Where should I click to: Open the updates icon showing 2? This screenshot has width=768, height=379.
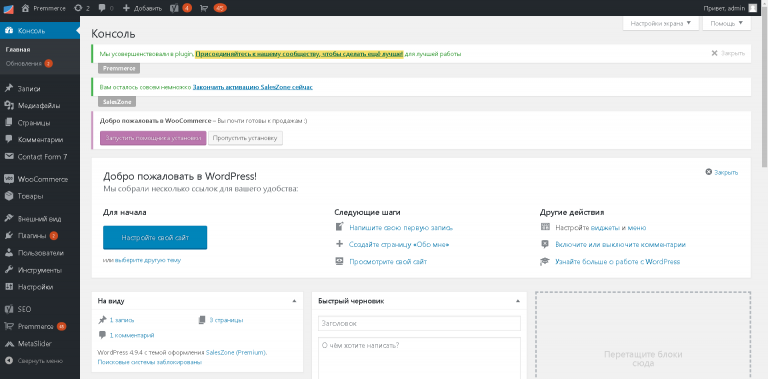pyautogui.click(x=82, y=8)
